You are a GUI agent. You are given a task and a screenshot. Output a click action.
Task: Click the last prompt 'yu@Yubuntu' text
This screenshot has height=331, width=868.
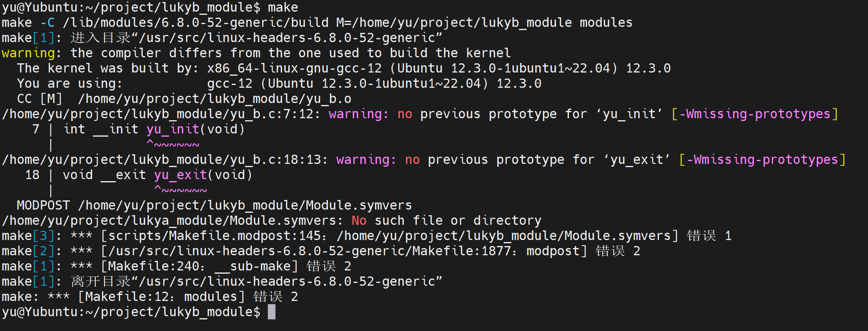(x=40, y=312)
